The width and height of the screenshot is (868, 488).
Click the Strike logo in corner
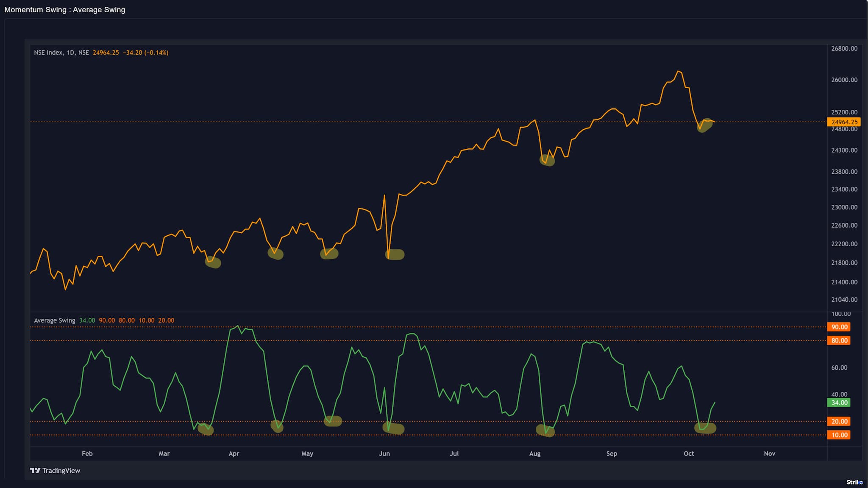tap(854, 482)
